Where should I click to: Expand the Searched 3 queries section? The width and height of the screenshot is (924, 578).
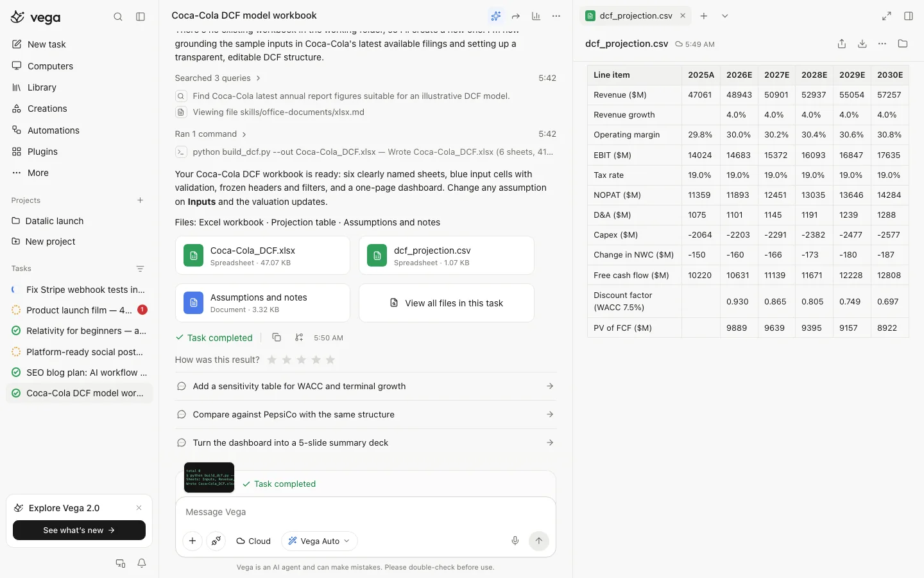point(218,78)
